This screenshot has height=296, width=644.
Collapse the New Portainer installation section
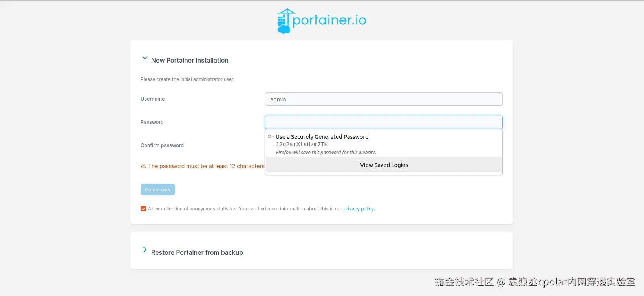pyautogui.click(x=145, y=58)
